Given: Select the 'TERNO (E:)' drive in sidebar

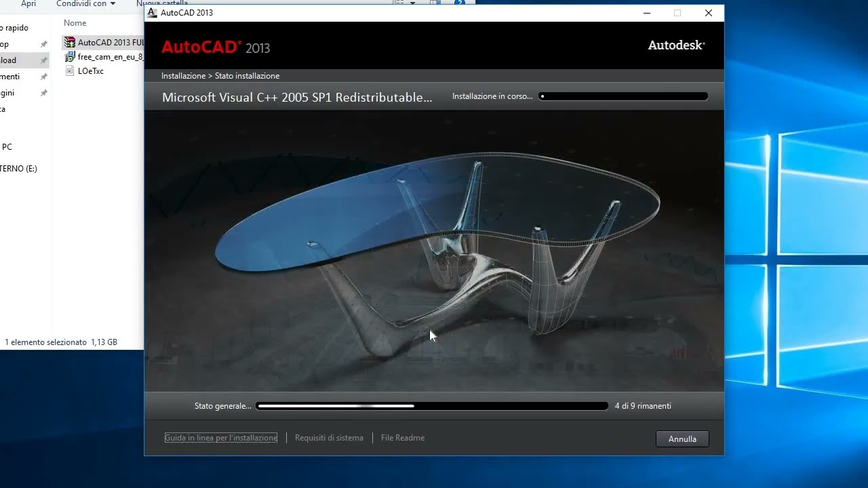Looking at the screenshot, I should [x=19, y=168].
